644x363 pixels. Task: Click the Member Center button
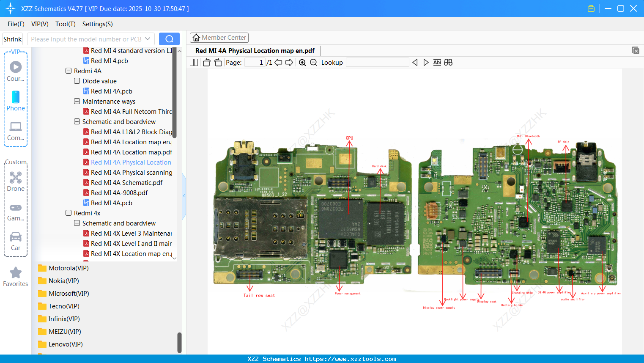pyautogui.click(x=219, y=38)
